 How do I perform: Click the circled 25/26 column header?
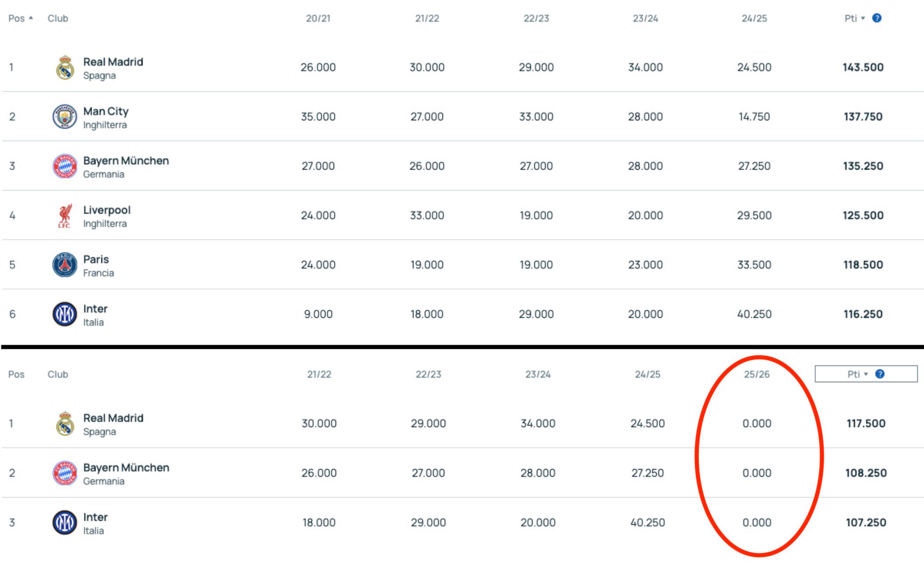tap(757, 374)
